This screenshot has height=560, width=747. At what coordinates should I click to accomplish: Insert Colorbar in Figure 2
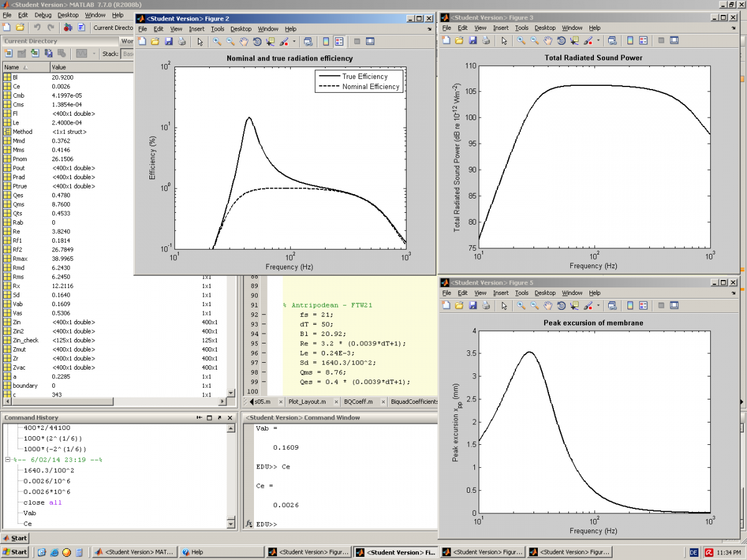coord(326,42)
